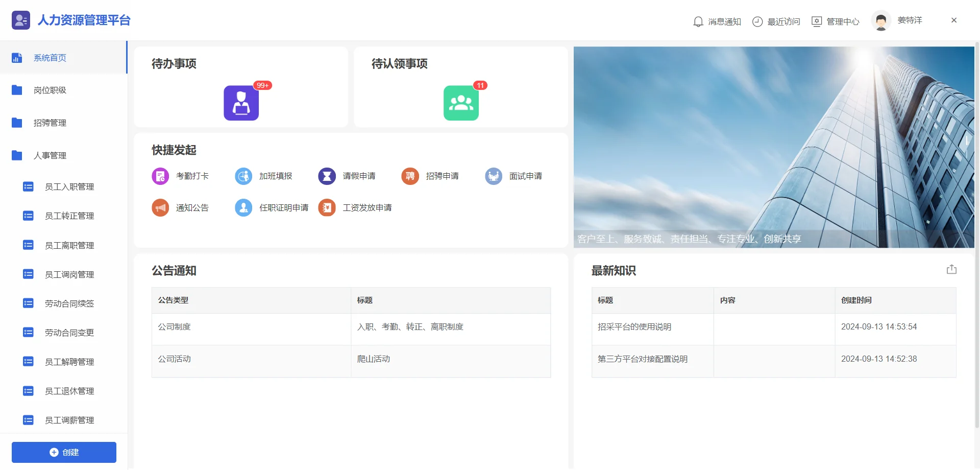
Task: Open the 公司制度 announcement row
Action: [x=351, y=329]
